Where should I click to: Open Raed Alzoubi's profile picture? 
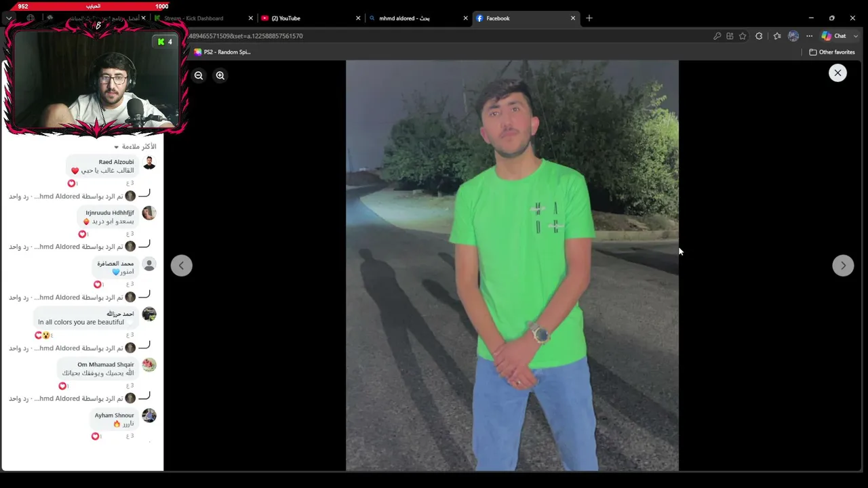(x=149, y=163)
